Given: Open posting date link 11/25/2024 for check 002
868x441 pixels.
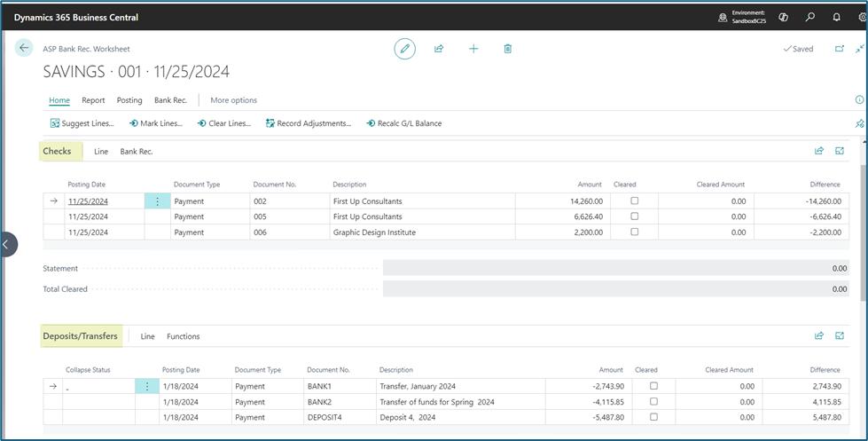Looking at the screenshot, I should click(x=88, y=201).
